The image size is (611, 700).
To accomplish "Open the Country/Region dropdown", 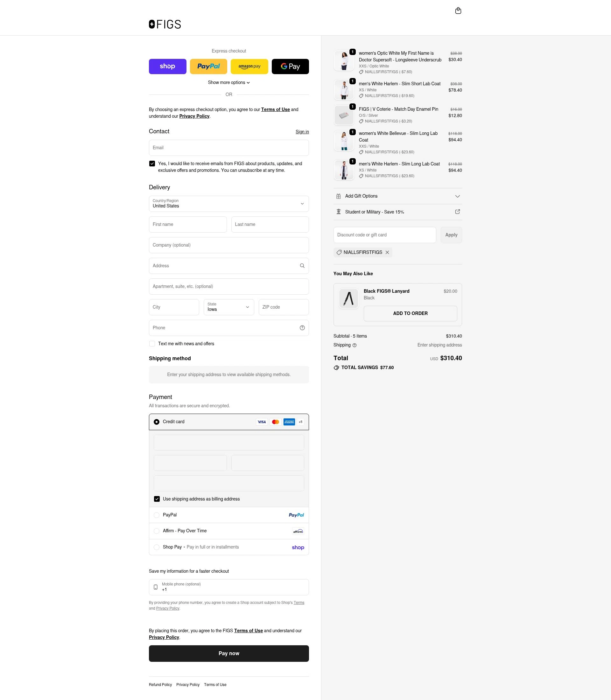I will [229, 204].
